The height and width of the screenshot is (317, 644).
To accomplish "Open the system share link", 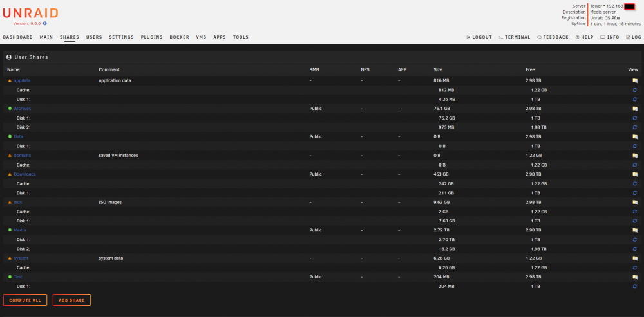I will tap(21, 258).
